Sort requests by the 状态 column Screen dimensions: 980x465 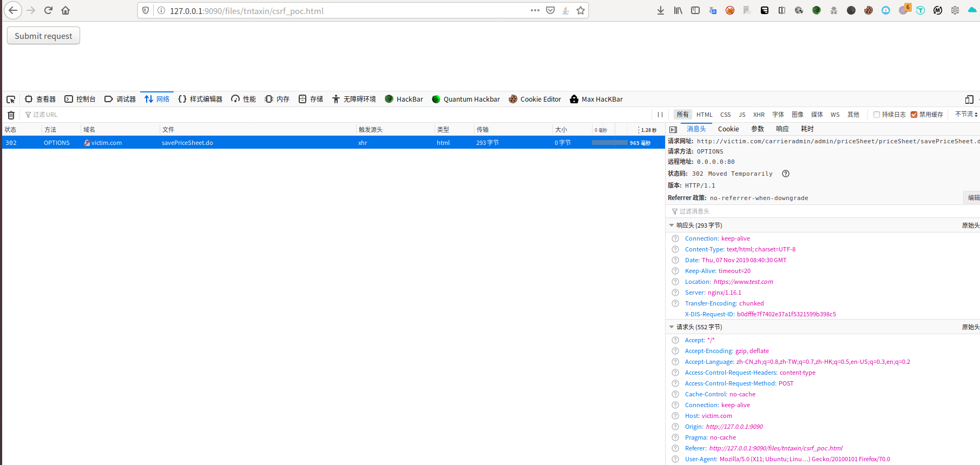coord(22,130)
